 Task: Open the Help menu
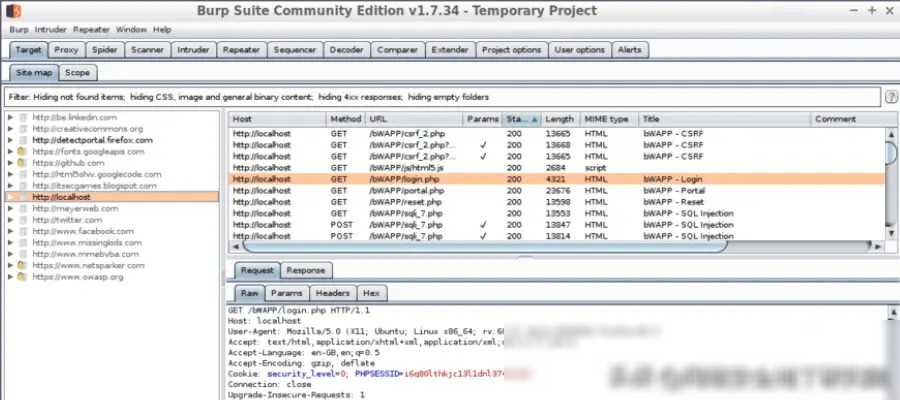pyautogui.click(x=162, y=29)
